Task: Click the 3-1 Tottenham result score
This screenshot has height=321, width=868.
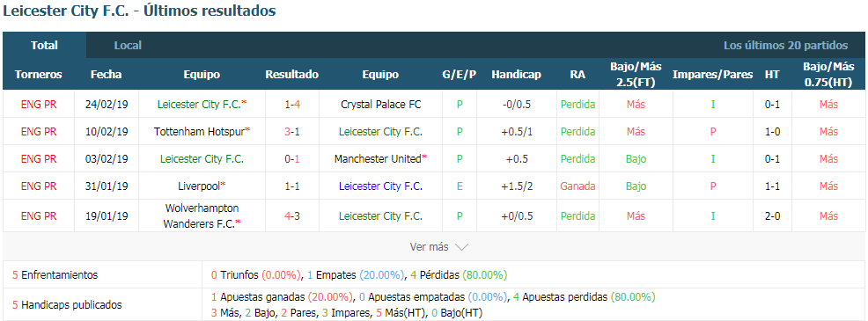Action: point(291,132)
